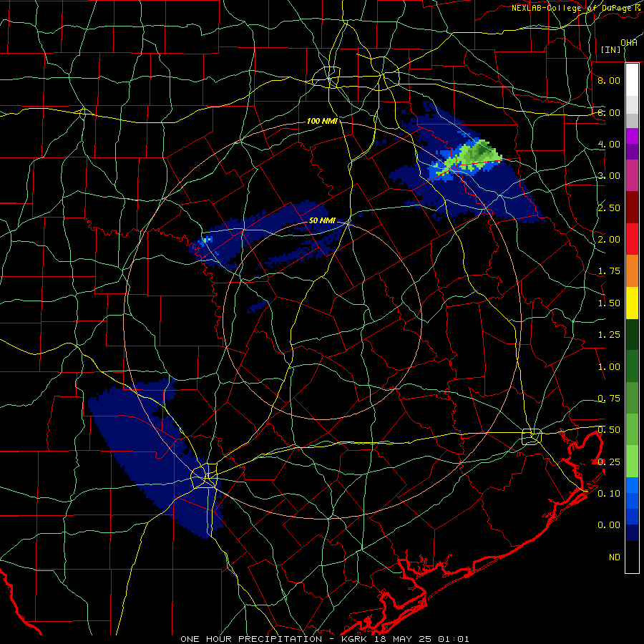Click the '8.00' legend value
This screenshot has height=644, width=644.
point(609,80)
